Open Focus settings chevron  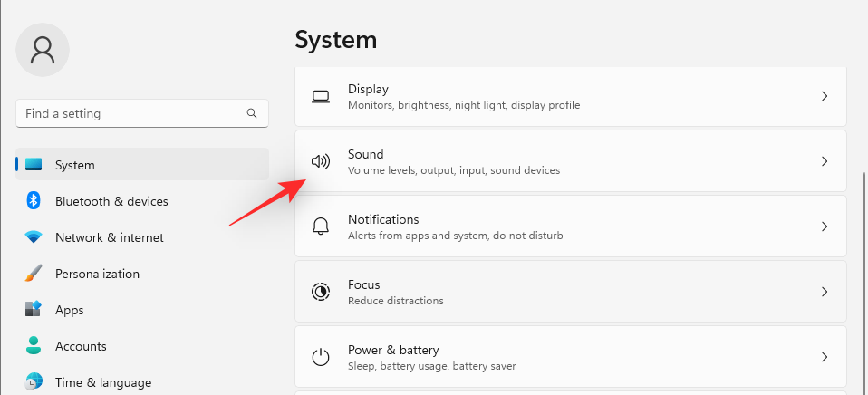point(825,292)
